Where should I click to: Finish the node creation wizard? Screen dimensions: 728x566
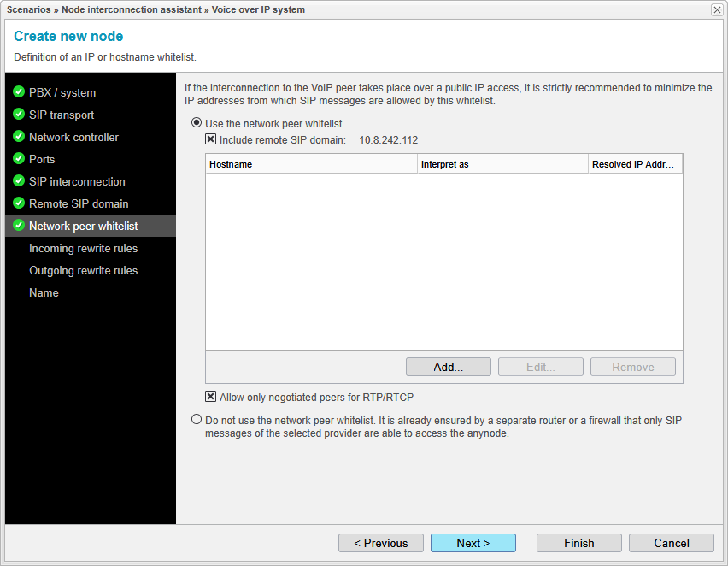[578, 542]
